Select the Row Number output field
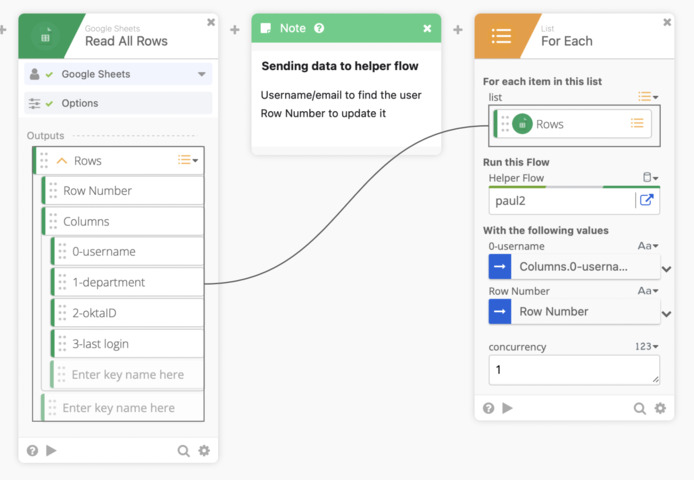Viewport: 694px width, 480px height. (x=123, y=191)
